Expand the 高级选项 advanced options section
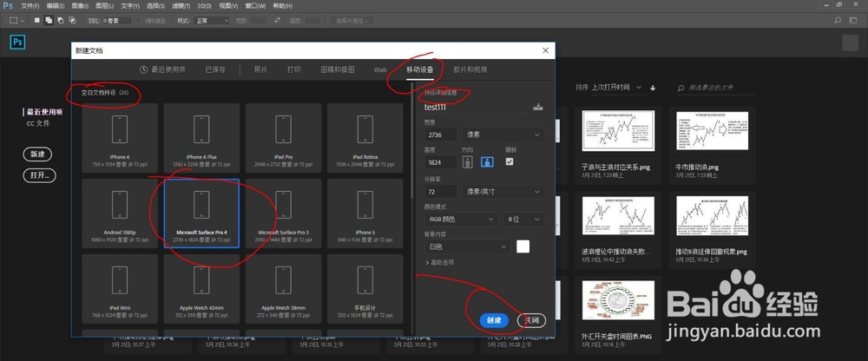This screenshot has width=868, height=361. (439, 262)
